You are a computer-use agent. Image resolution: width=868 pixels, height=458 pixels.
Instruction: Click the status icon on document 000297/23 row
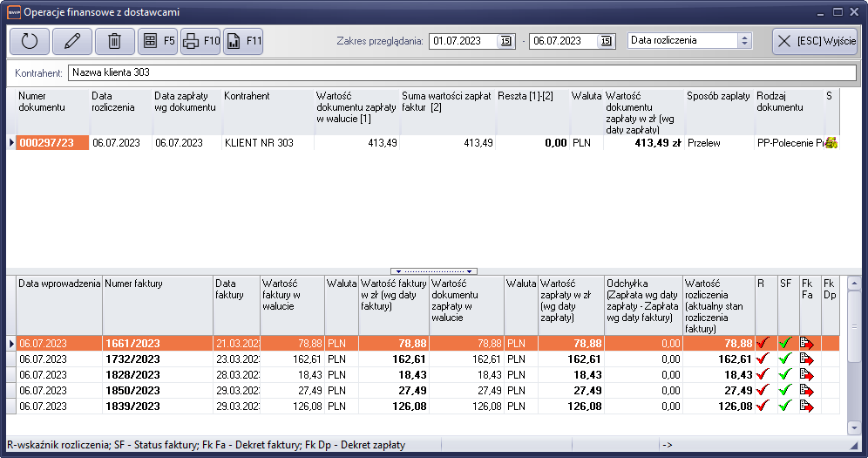tap(831, 143)
